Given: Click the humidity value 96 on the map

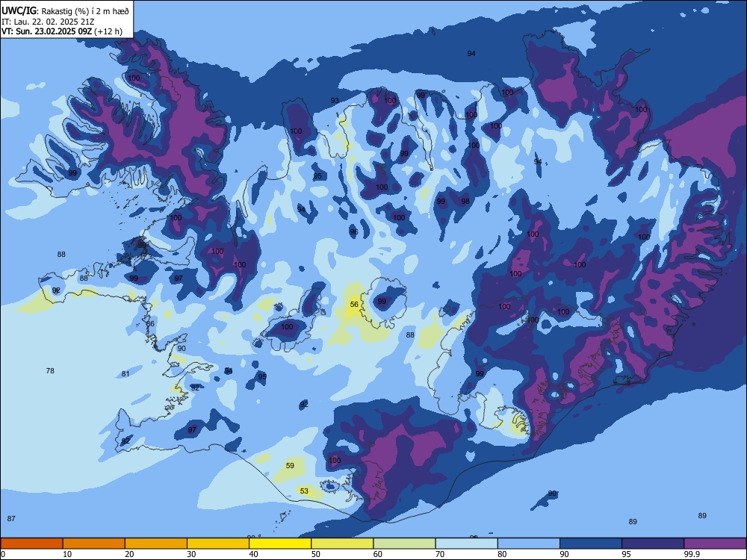Looking at the screenshot, I should pyautogui.click(x=354, y=232).
